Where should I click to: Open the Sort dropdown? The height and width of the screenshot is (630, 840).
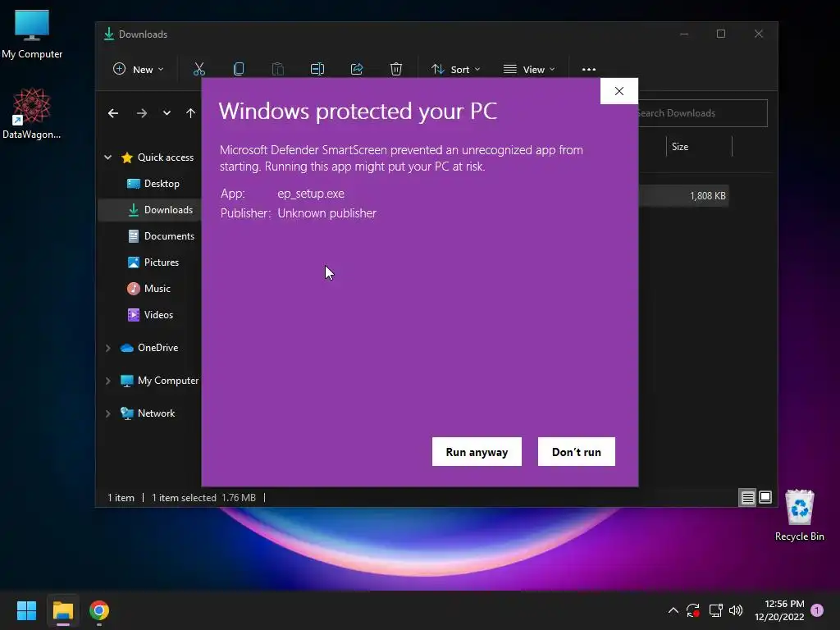(x=456, y=69)
